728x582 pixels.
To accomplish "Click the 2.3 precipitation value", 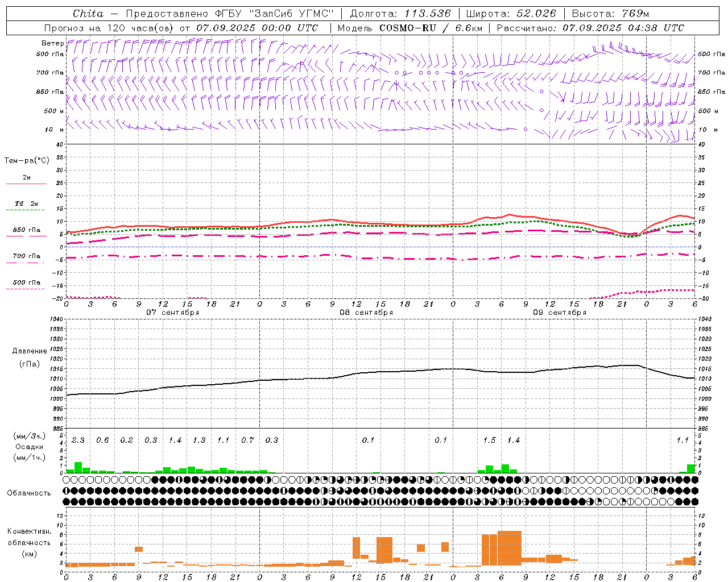I will point(78,440).
